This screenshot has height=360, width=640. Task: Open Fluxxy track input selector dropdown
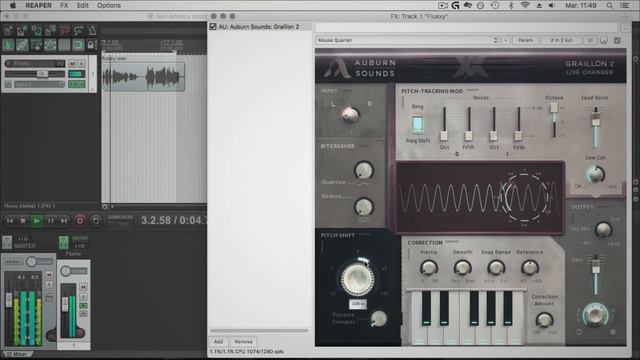click(x=39, y=84)
